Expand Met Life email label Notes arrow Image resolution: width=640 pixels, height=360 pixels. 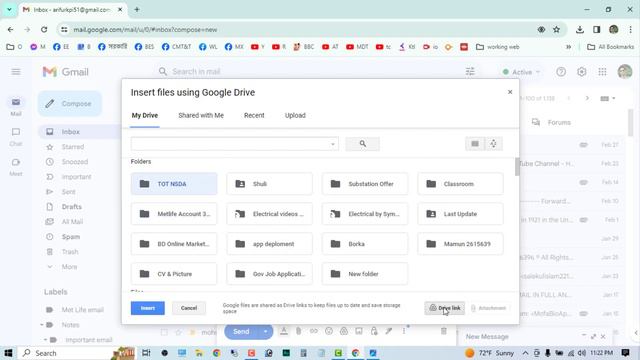click(x=42, y=325)
